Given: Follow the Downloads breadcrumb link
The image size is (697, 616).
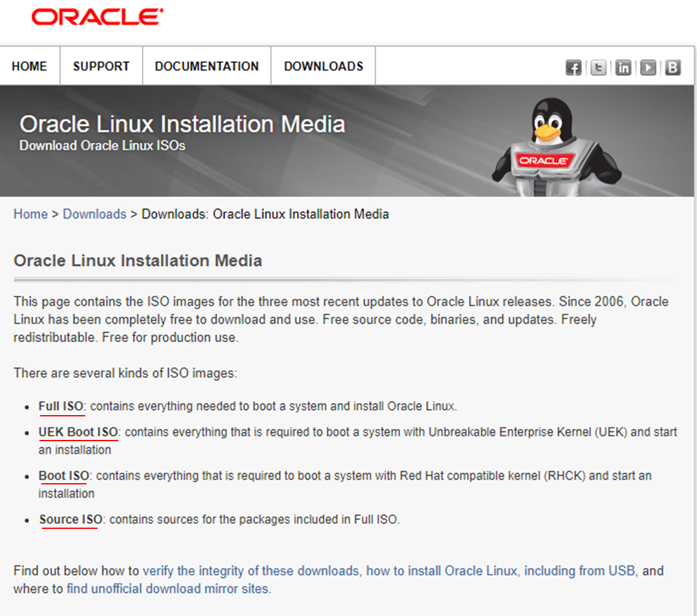Looking at the screenshot, I should (x=95, y=214).
